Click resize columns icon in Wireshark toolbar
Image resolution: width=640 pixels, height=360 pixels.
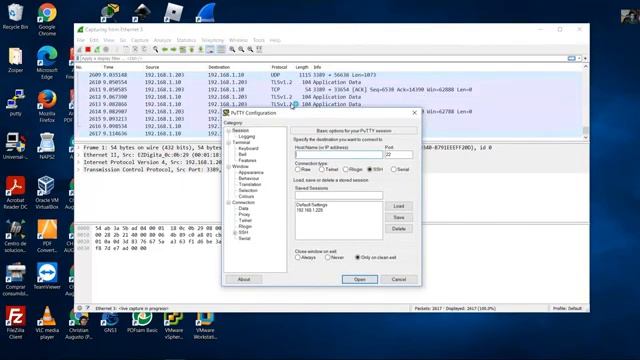(x=259, y=49)
